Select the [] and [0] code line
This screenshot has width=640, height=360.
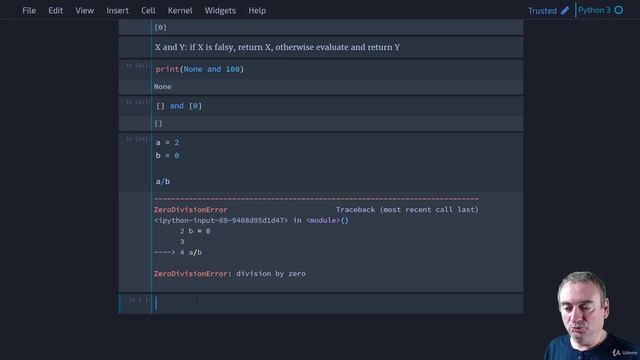tap(179, 106)
